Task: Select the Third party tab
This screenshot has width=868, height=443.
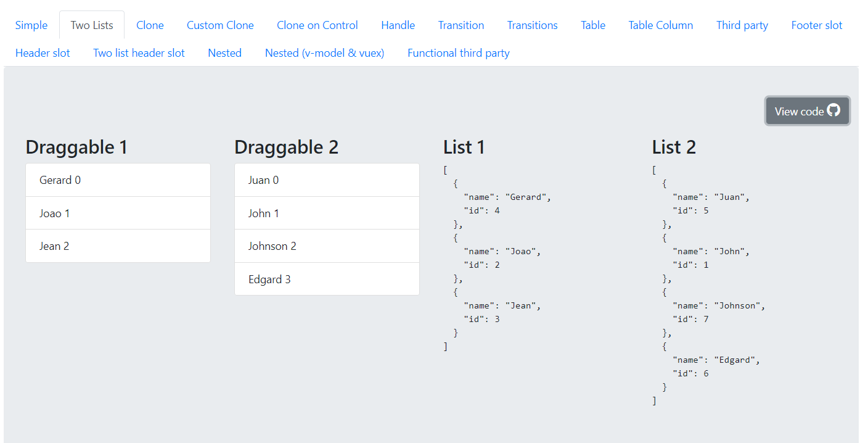Action: (x=742, y=25)
